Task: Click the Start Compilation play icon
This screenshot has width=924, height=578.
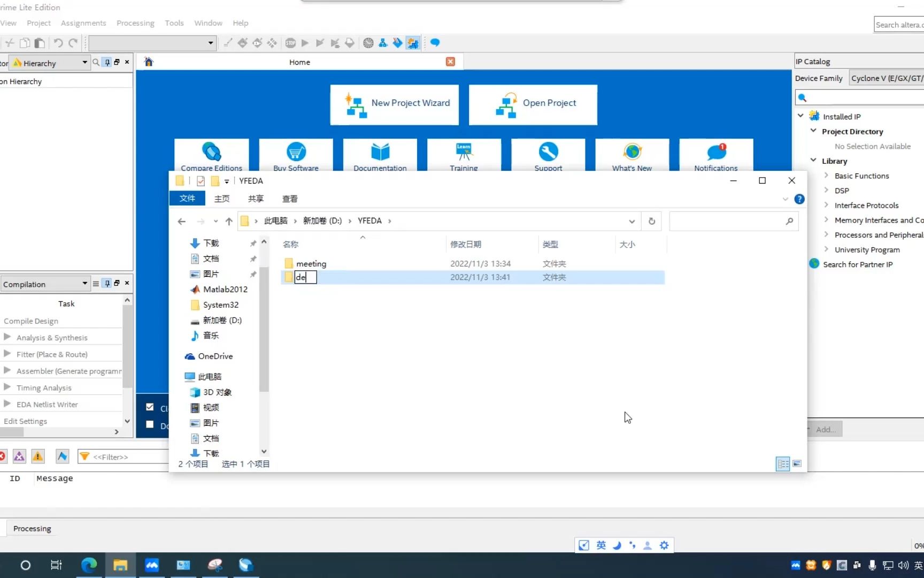Action: click(305, 43)
